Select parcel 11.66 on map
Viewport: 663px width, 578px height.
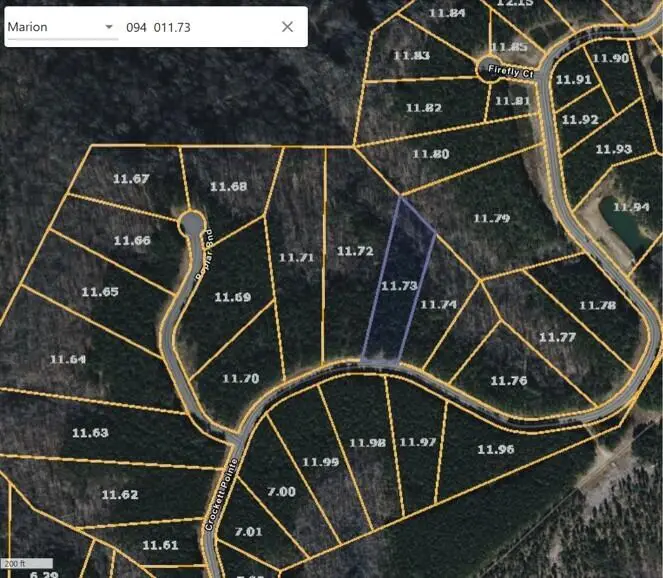(x=132, y=241)
